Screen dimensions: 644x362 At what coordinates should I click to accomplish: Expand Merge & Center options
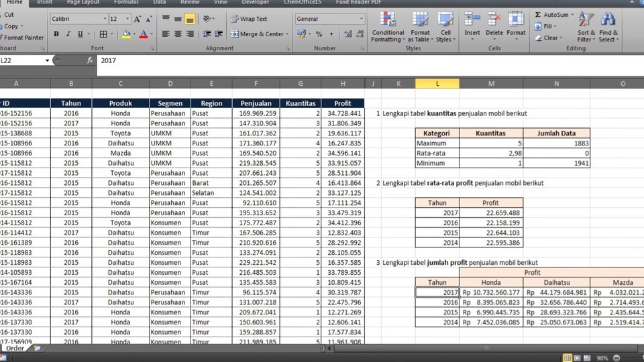tap(287, 34)
